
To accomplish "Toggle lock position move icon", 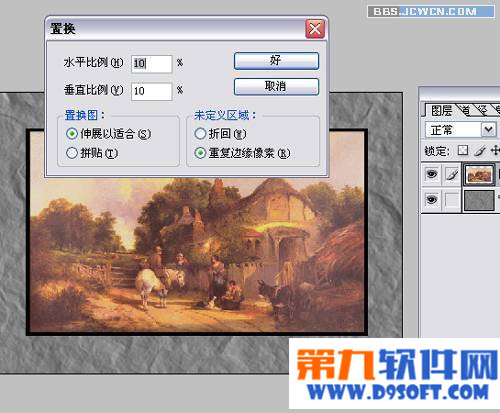I will coord(495,151).
